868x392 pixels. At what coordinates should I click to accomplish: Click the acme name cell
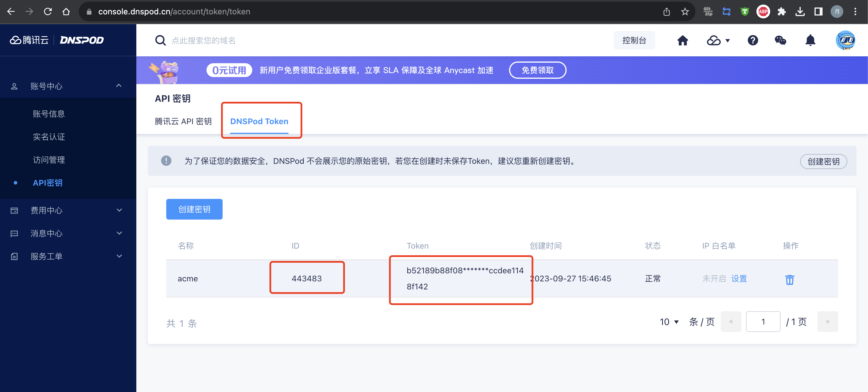[188, 278]
